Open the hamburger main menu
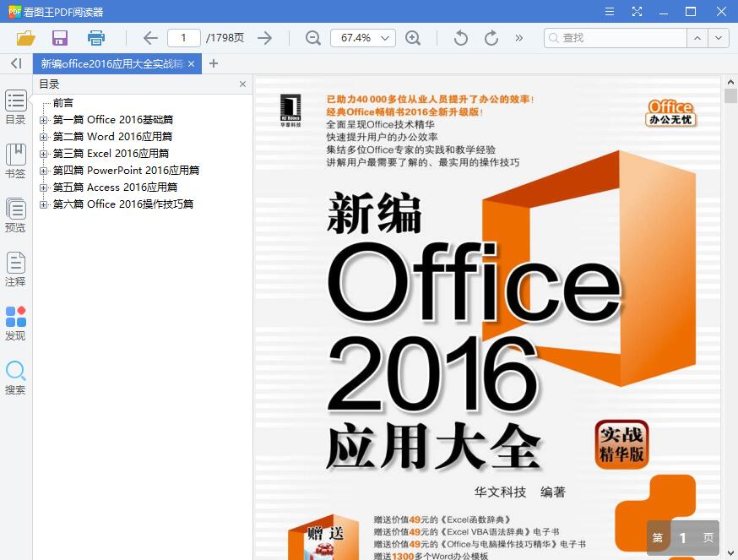 click(610, 11)
